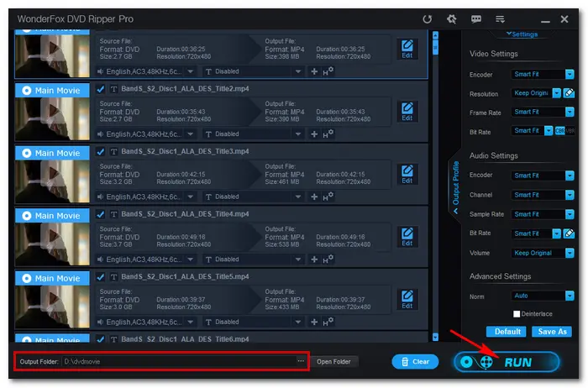
Task: Open subtitle Disabled dropdown for Title3.mp4
Action: point(297,197)
